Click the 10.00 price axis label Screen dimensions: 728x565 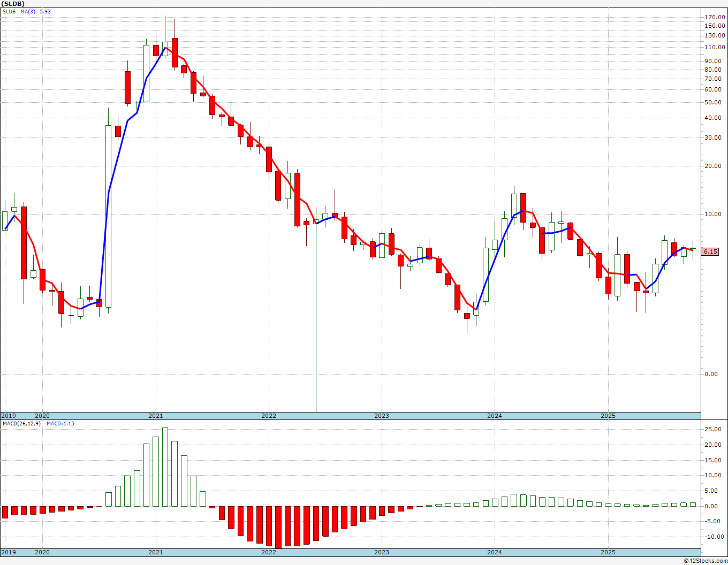click(713, 215)
